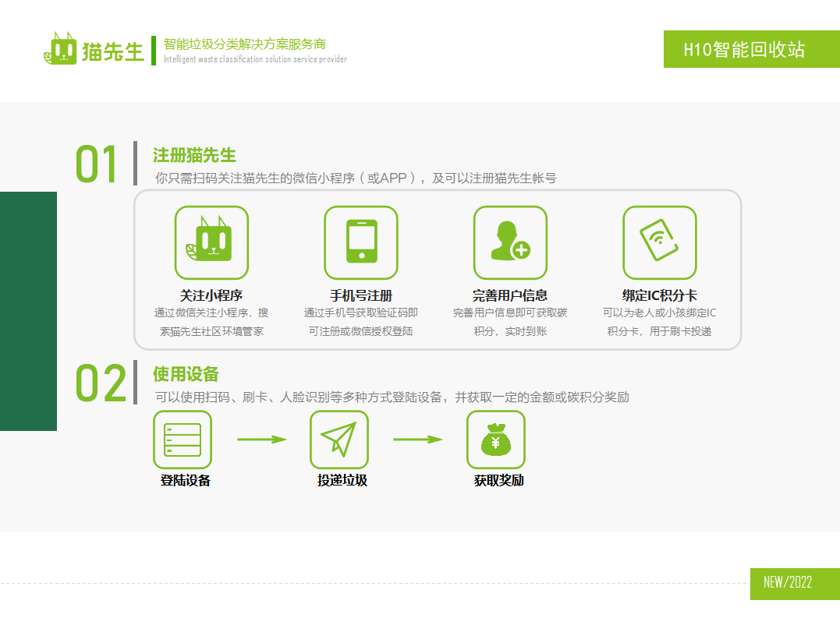Select the 投递垃圾 paper plane icon
The height and width of the screenshot is (618, 840).
pyautogui.click(x=338, y=440)
